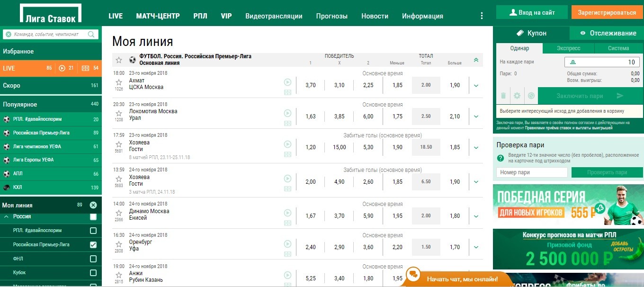Image resolution: width=644 pixels, height=287 pixels.
Task: Click the Номер пари input field
Action: (x=532, y=172)
